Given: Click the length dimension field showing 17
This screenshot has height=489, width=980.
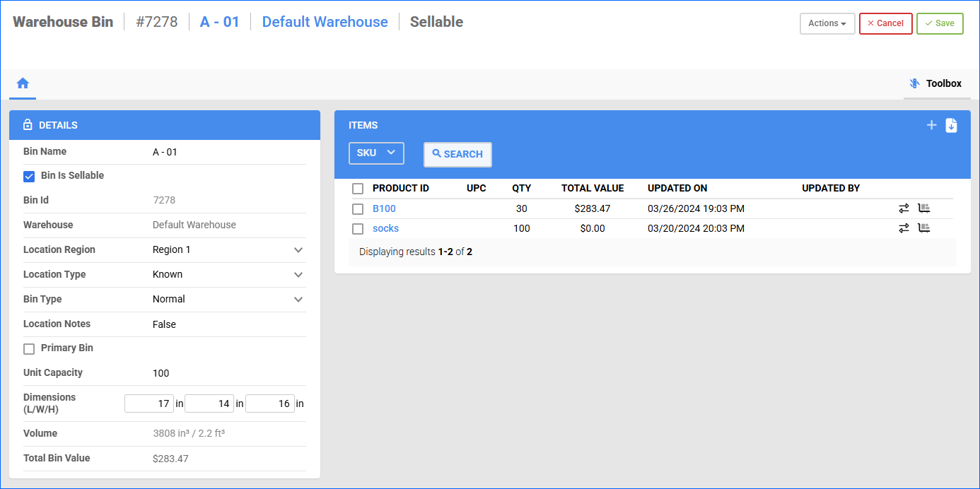Looking at the screenshot, I should pos(149,403).
